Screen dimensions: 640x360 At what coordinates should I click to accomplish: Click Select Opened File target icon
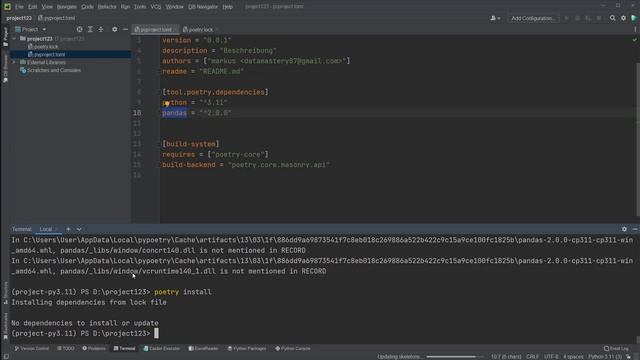pos(79,29)
